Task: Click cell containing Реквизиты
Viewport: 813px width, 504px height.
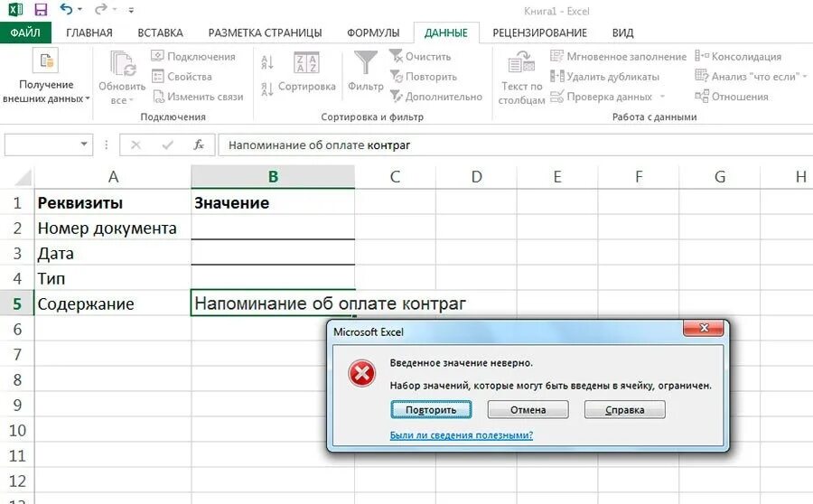Action: tap(113, 202)
